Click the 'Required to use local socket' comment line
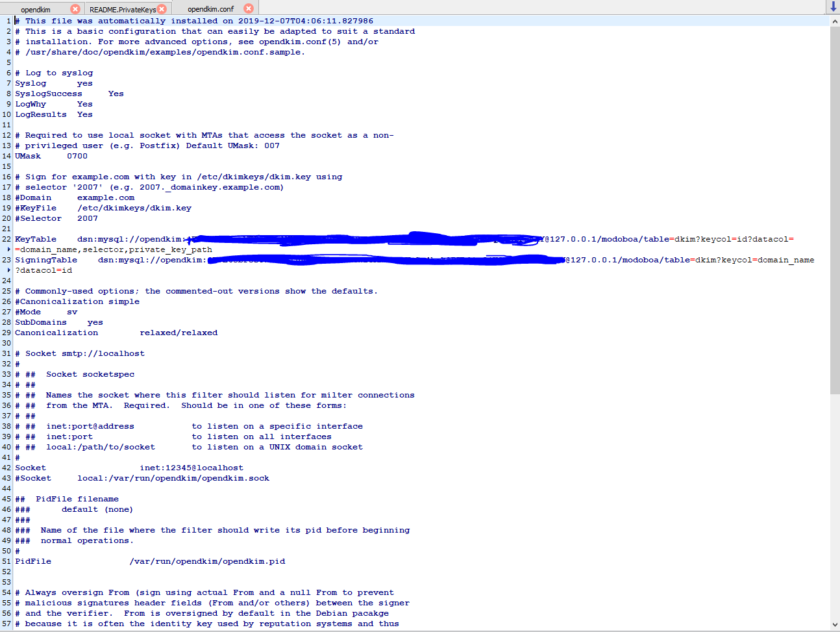The height and width of the screenshot is (632, 840). click(204, 135)
